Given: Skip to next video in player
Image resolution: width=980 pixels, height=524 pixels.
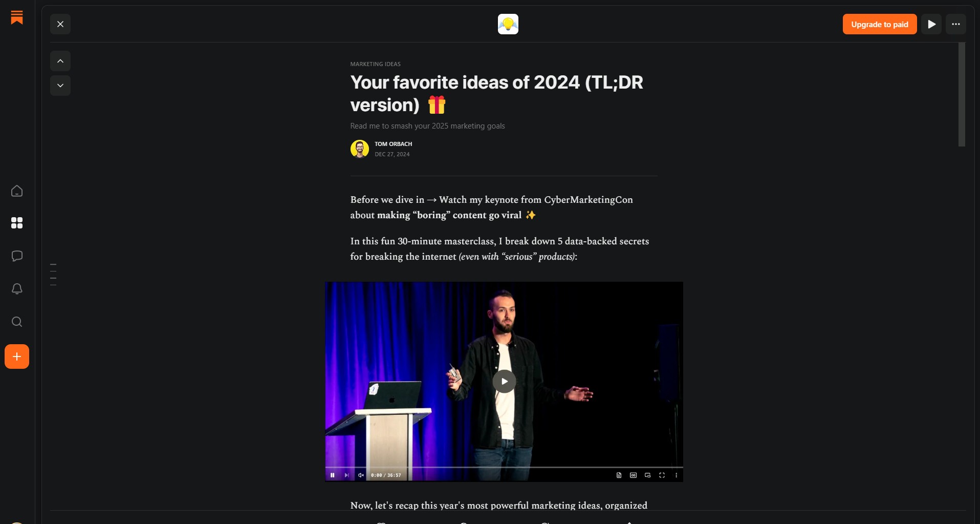Looking at the screenshot, I should 347,475.
